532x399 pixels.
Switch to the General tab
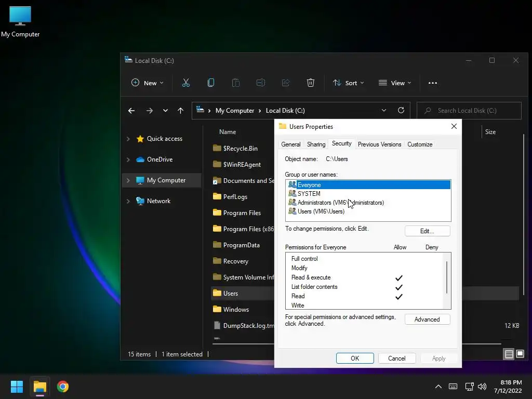click(291, 144)
